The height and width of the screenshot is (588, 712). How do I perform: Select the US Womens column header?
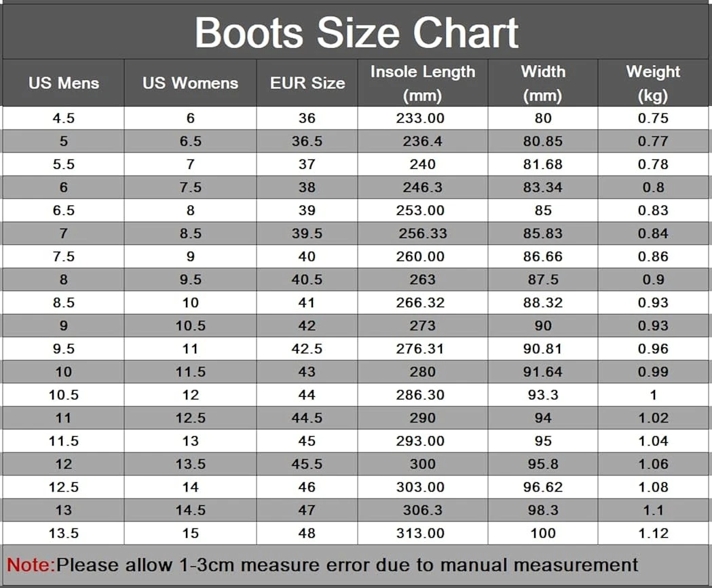190,83
